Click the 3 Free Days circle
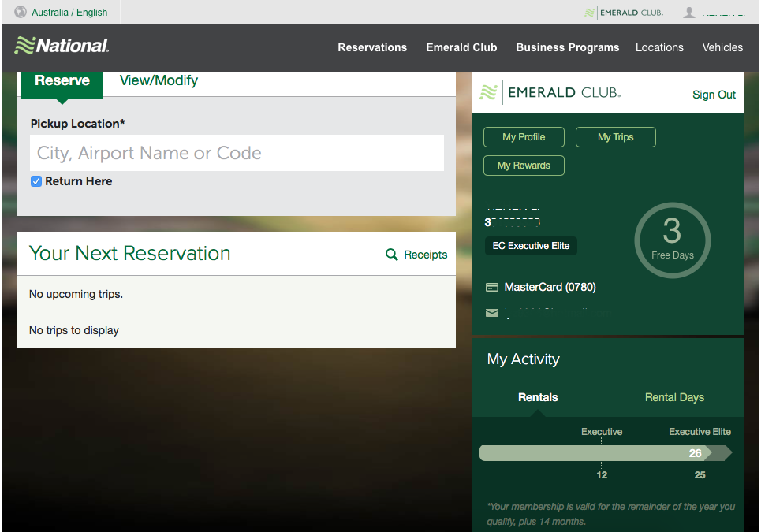Viewport: 776px width, 532px height. (x=672, y=240)
